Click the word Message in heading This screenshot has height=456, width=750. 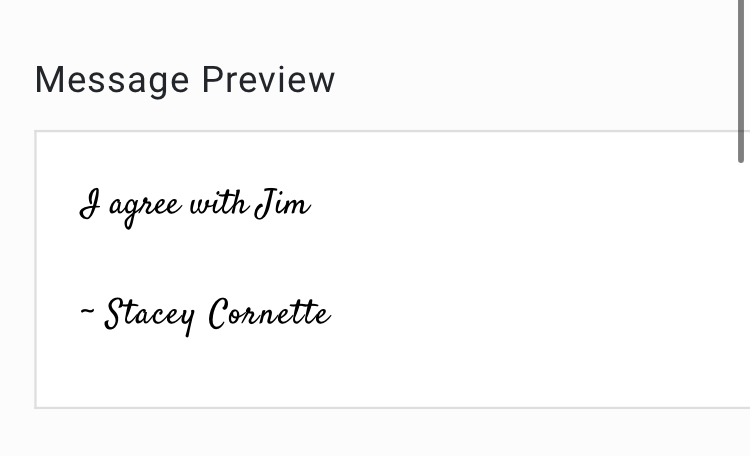coord(112,80)
